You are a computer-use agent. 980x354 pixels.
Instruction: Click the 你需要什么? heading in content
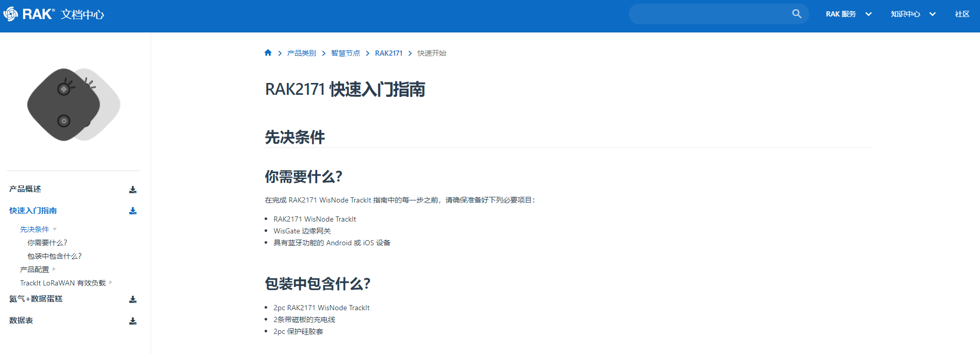pyautogui.click(x=304, y=177)
